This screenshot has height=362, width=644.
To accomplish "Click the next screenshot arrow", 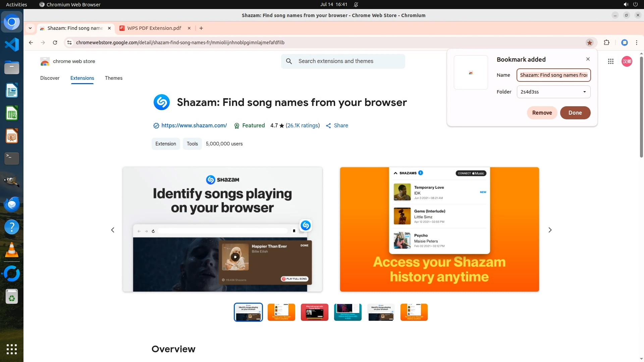I will coord(550,230).
